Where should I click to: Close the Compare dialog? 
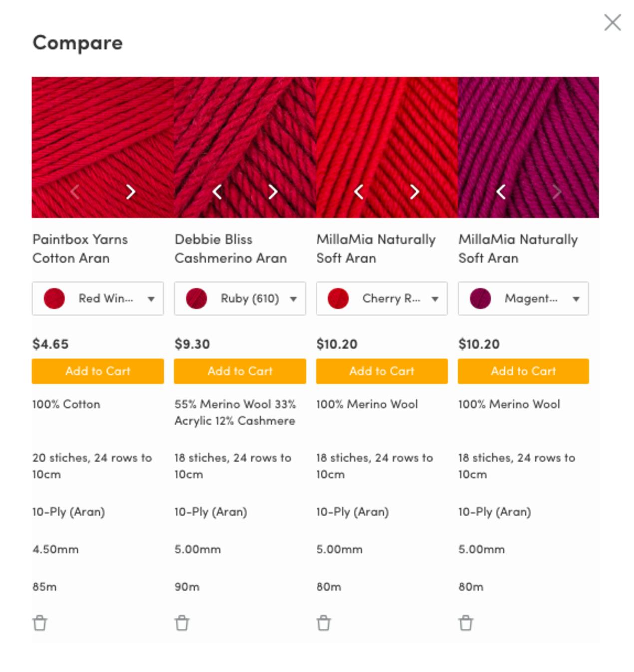pos(613,22)
